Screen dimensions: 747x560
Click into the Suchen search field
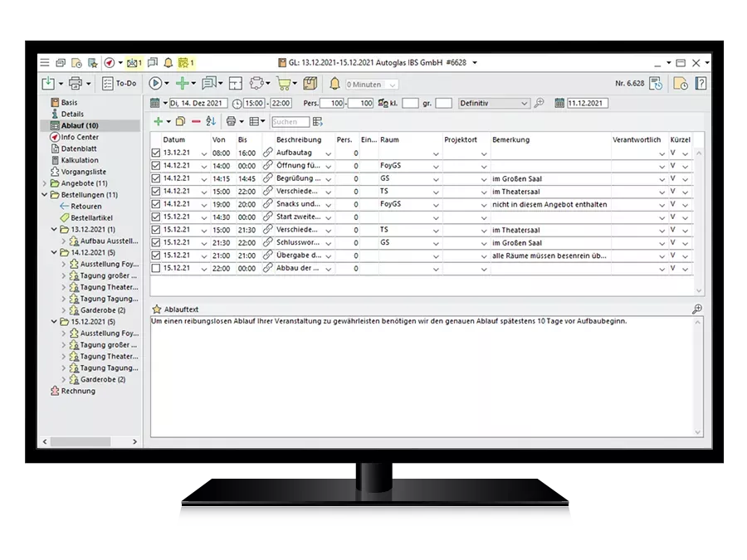[290, 121]
